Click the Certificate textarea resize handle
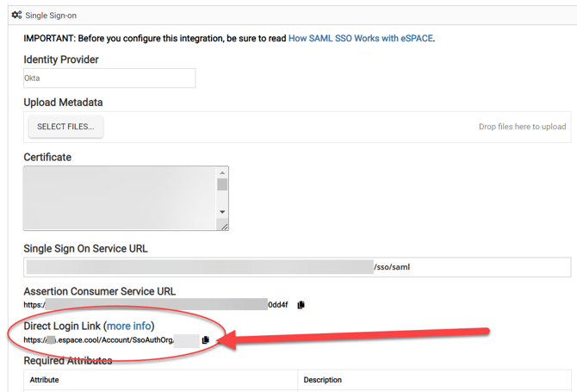The width and height of the screenshot is (577, 392). tap(224, 226)
